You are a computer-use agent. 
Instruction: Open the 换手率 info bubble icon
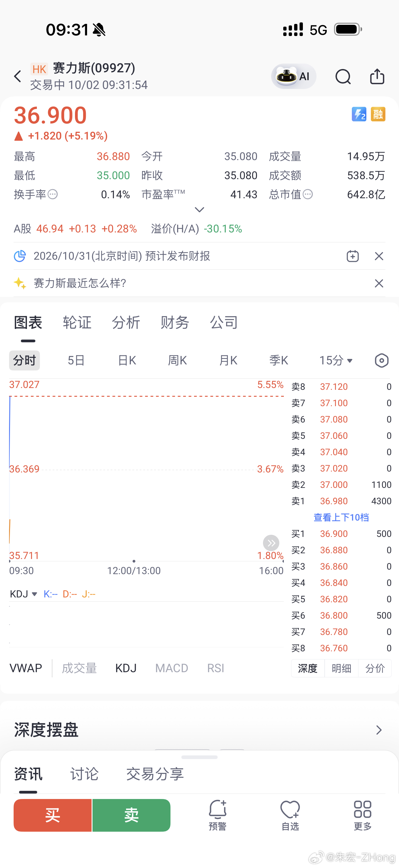(53, 194)
